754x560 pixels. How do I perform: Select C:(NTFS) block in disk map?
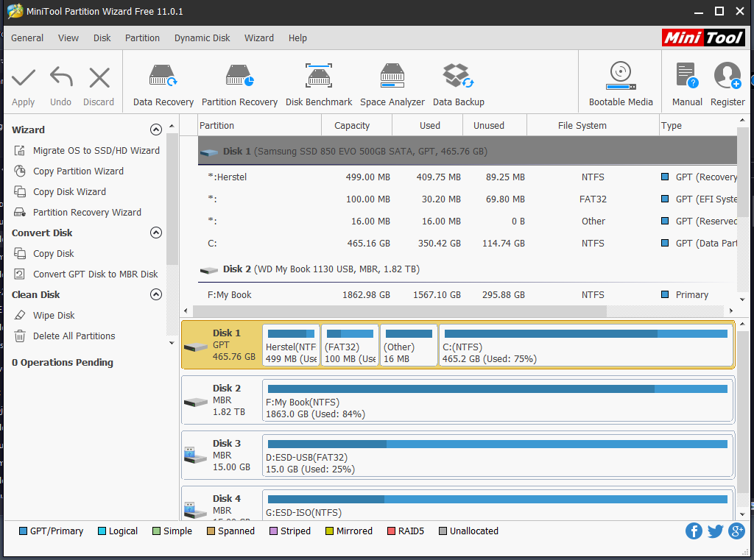click(x=586, y=345)
